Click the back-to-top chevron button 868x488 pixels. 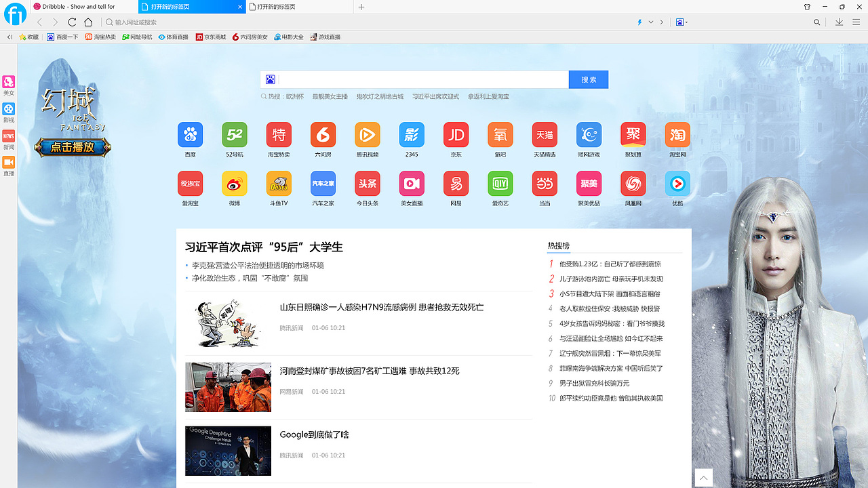pos(703,477)
